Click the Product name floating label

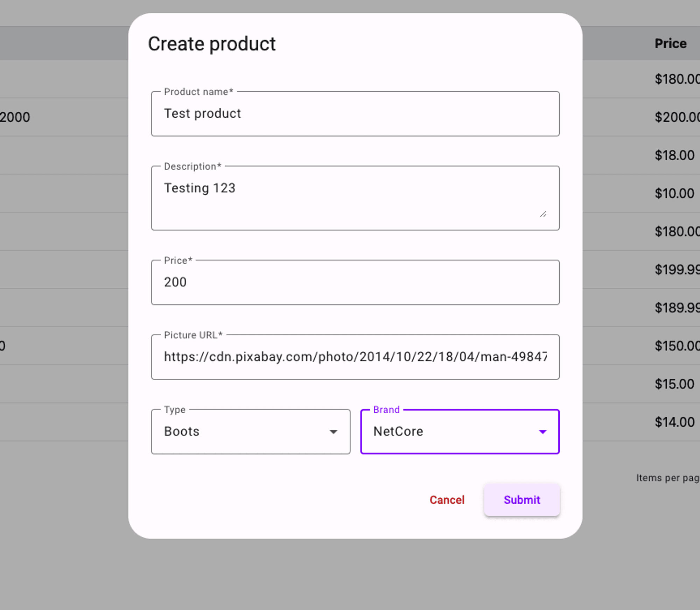click(x=198, y=92)
